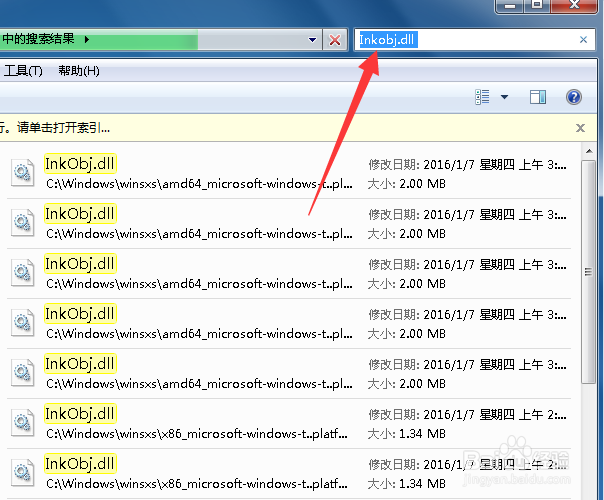604x500 pixels.
Task: Clear the search box with its X
Action: [x=583, y=40]
